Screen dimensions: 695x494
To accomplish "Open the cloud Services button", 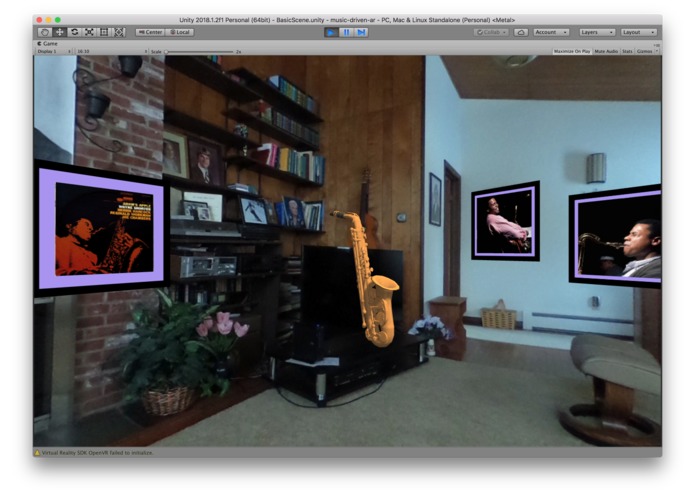I will 521,32.
